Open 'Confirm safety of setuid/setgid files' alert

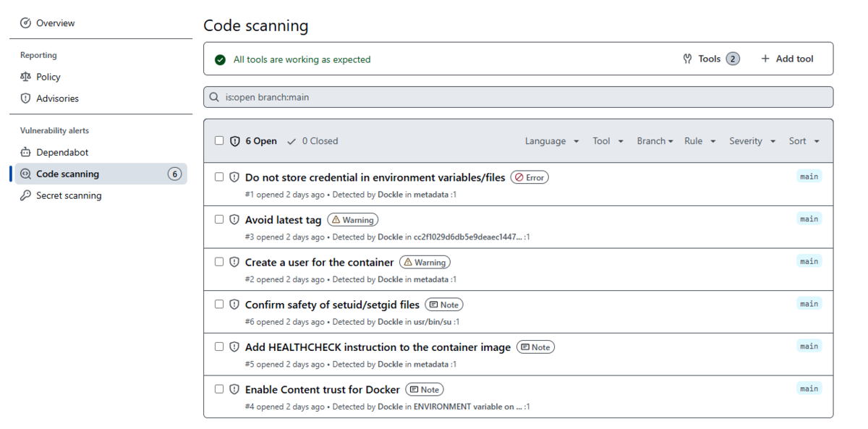(332, 305)
